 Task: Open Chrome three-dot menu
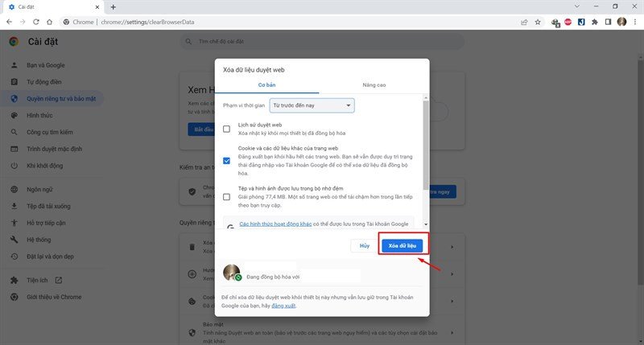[x=635, y=23]
